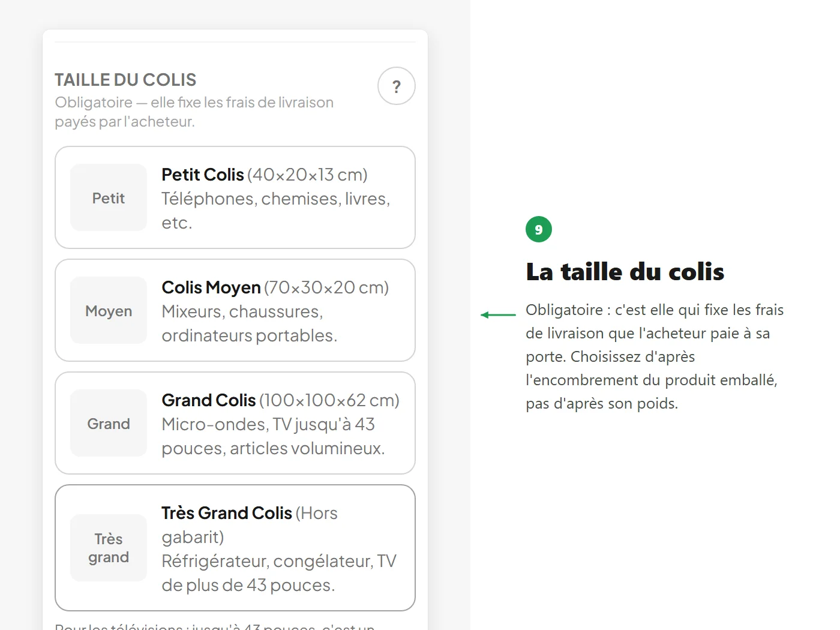
Task: Click 'Micro-ondes, TV jusqu'à 43 pouces' description
Action: coord(273,436)
